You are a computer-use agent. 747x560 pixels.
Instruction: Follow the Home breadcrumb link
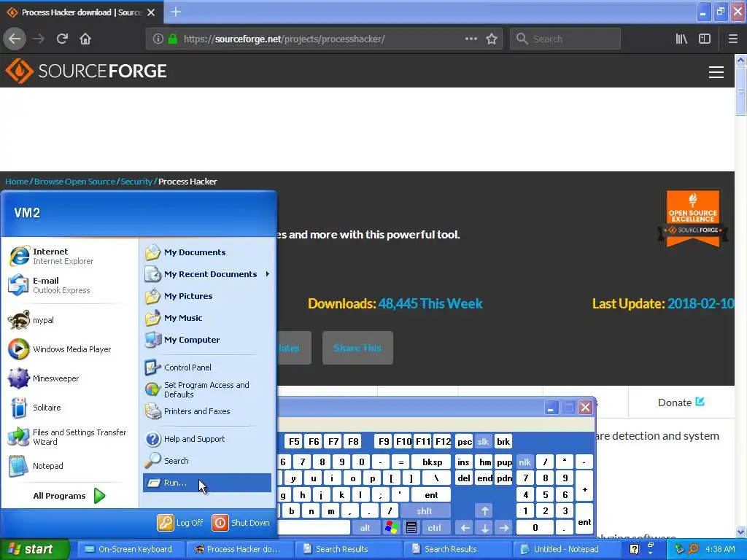(17, 182)
